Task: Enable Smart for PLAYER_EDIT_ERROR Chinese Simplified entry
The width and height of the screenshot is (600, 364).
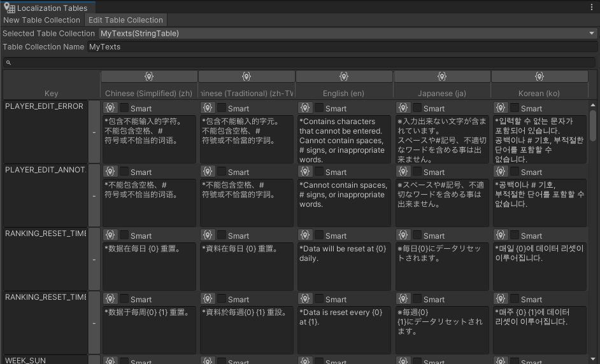Action: (124, 108)
